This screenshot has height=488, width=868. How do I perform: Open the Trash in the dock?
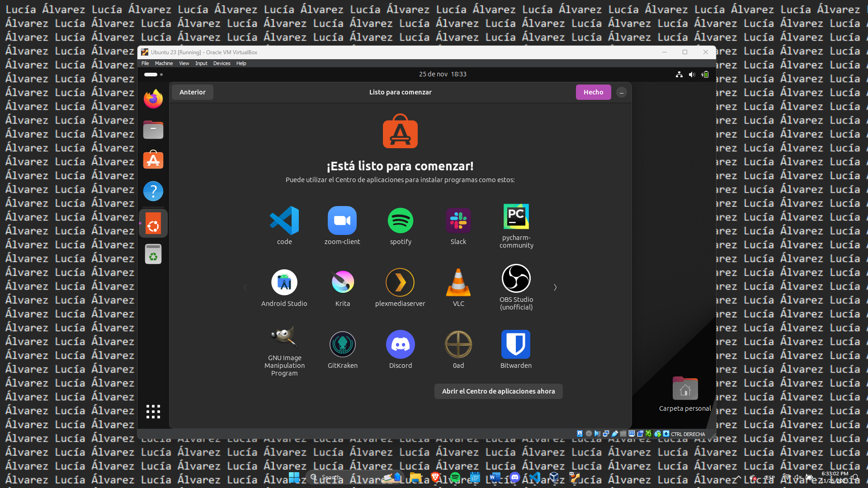tap(153, 254)
